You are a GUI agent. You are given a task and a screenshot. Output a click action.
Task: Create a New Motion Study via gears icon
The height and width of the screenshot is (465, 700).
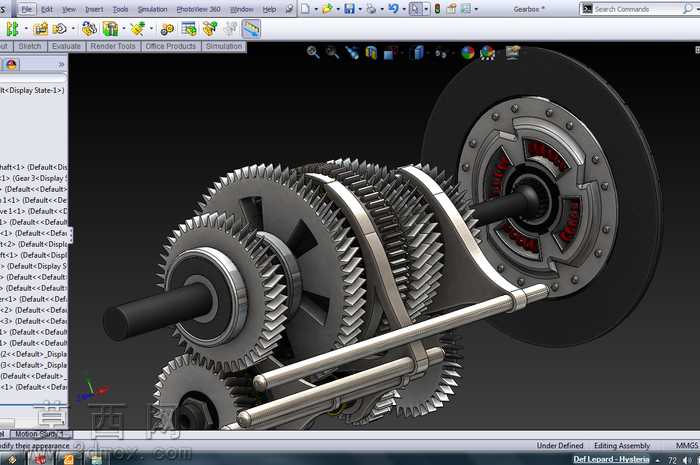(167, 29)
